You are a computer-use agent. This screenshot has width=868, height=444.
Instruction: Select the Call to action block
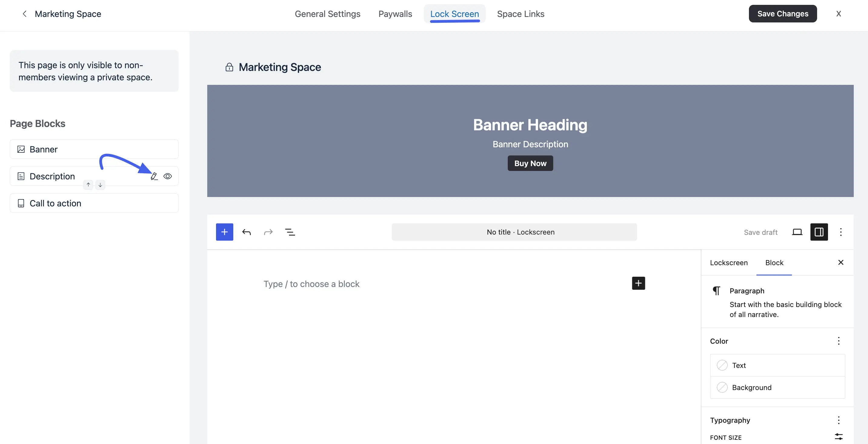click(94, 203)
